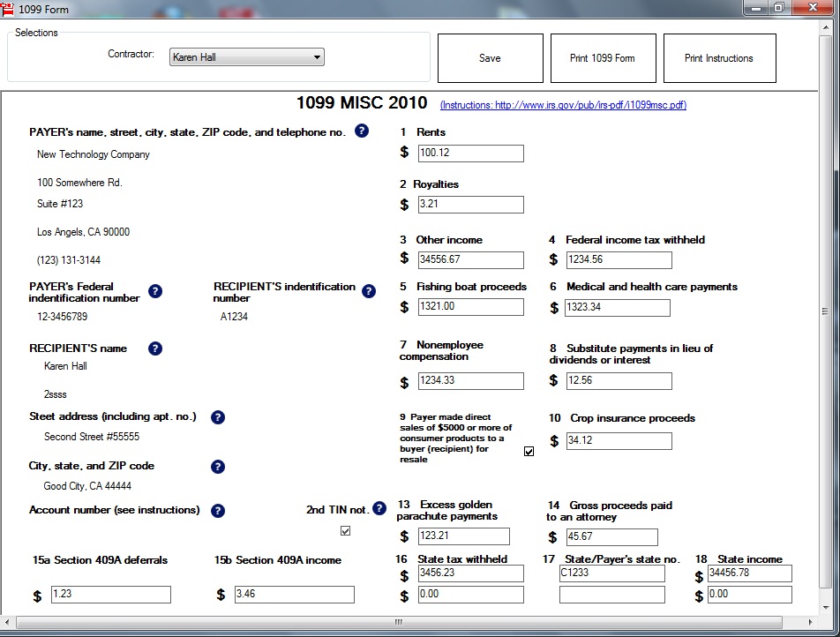
Task: Open help for RECIPIENT'S identification number
Action: [369, 291]
